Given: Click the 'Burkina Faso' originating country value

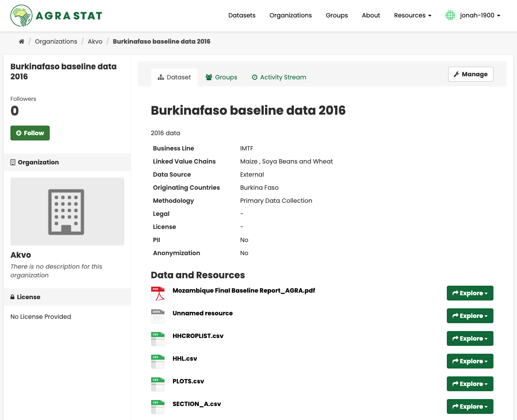Looking at the screenshot, I should click(259, 188).
